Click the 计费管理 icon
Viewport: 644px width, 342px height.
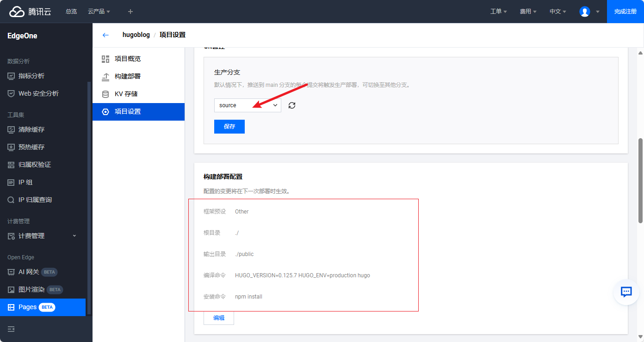pos(11,236)
